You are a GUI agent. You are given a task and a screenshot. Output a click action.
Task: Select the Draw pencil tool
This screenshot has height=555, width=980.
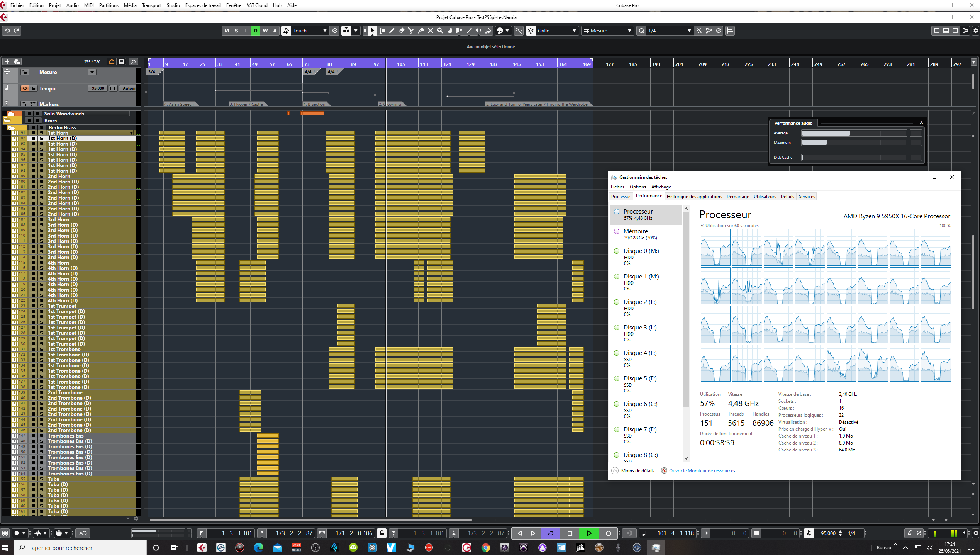pos(392,31)
